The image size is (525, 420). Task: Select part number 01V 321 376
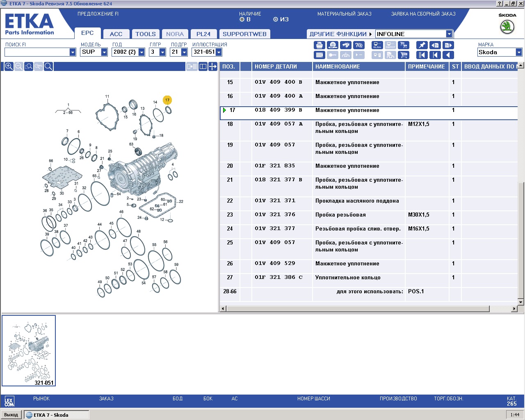[x=275, y=215]
